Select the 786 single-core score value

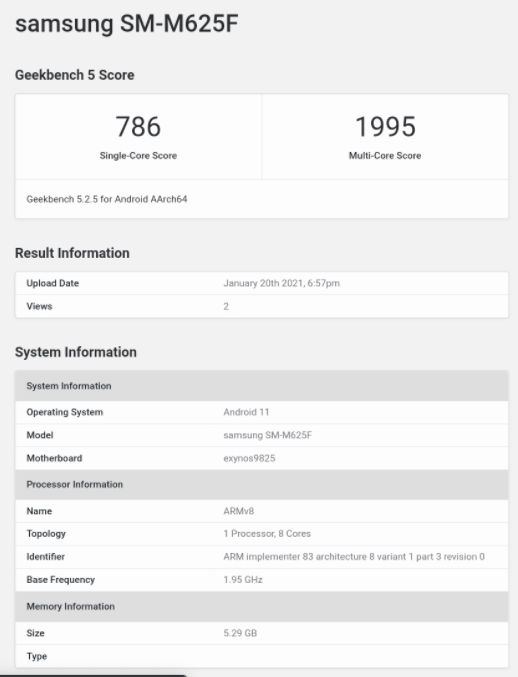(138, 127)
